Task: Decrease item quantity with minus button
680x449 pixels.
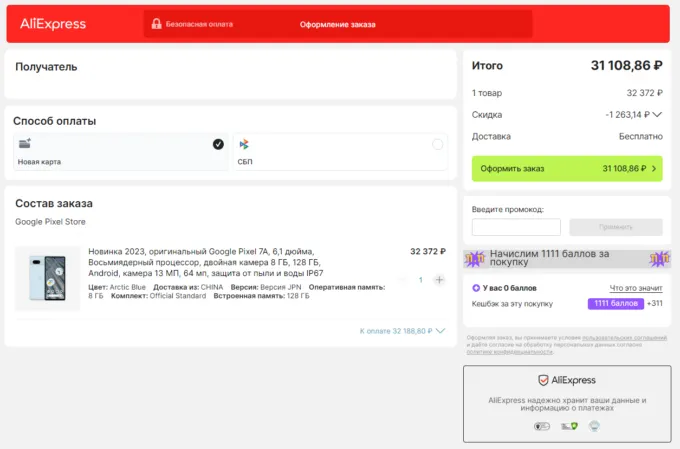Action: (403, 280)
